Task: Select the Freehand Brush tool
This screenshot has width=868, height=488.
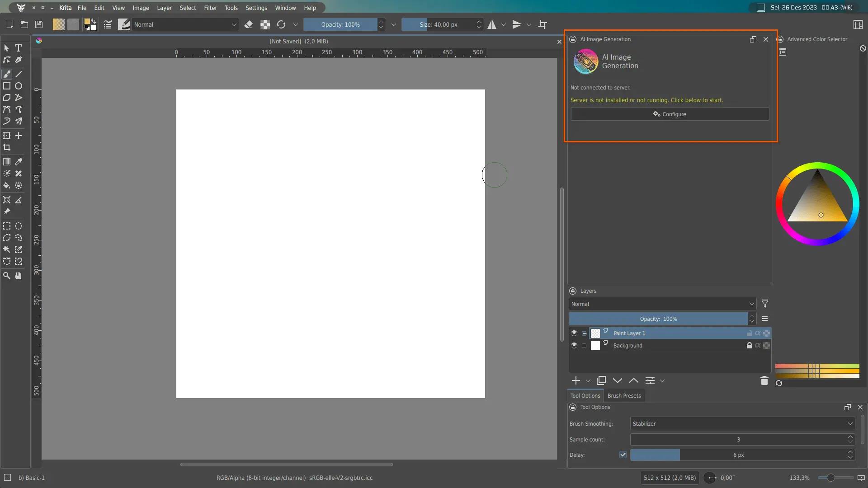Action: [7, 74]
